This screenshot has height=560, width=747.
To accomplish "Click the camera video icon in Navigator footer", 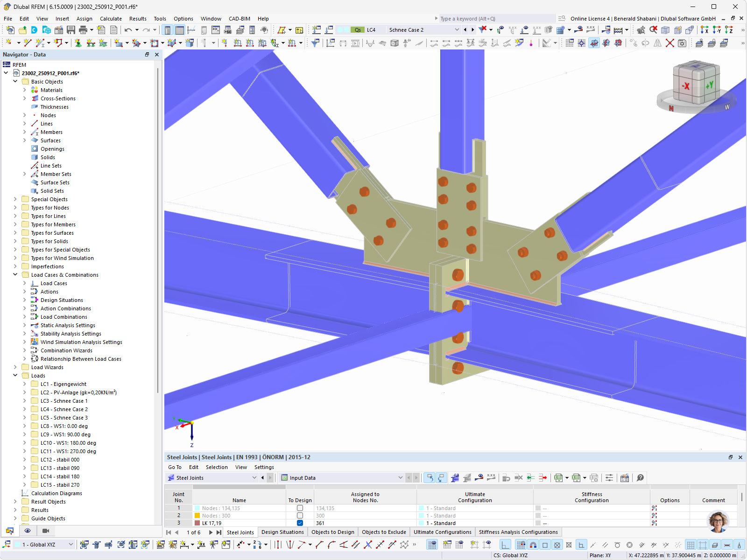I will [x=46, y=531].
